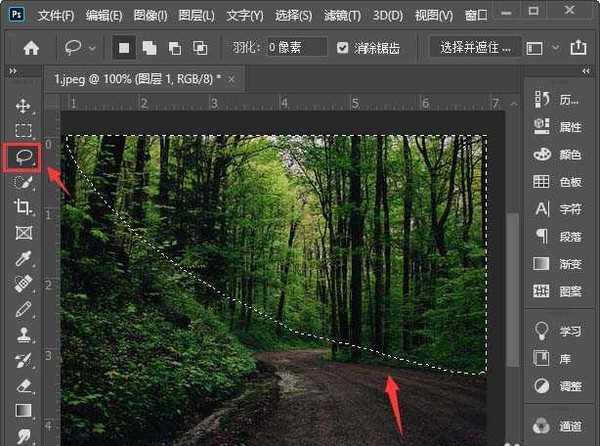Choose New Selection mode button

[x=126, y=47]
